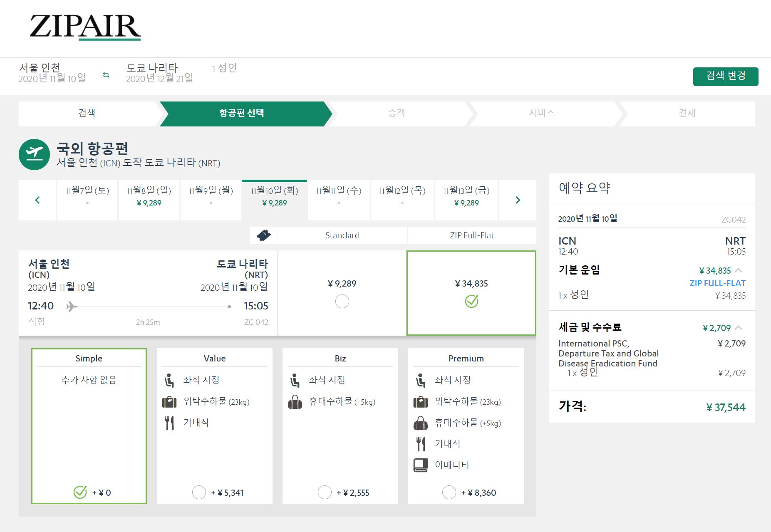Open the 결제 step
Viewport: 771px width, 532px height.
[x=687, y=113]
